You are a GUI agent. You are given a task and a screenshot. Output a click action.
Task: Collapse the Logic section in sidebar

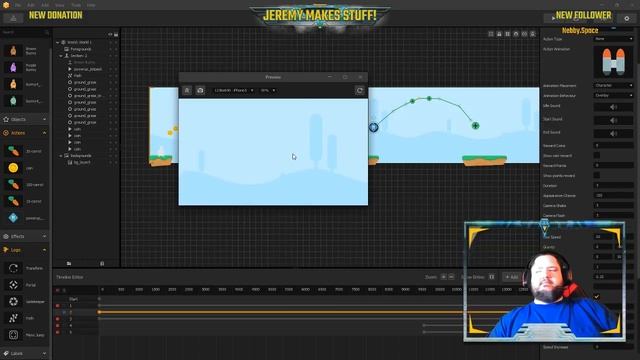pos(44,250)
